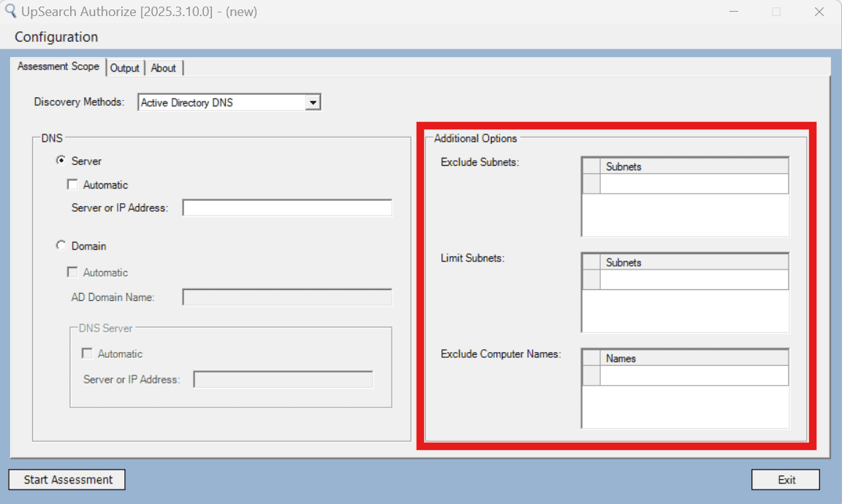Enable Automatic under the Domain option
Viewport: 842px width, 504px height.
[x=72, y=272]
